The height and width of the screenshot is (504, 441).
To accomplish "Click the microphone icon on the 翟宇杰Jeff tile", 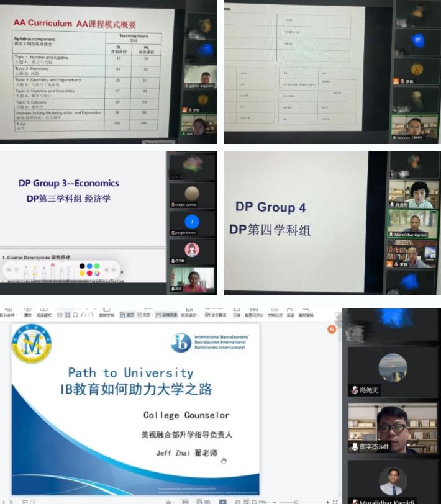I will tap(355, 447).
